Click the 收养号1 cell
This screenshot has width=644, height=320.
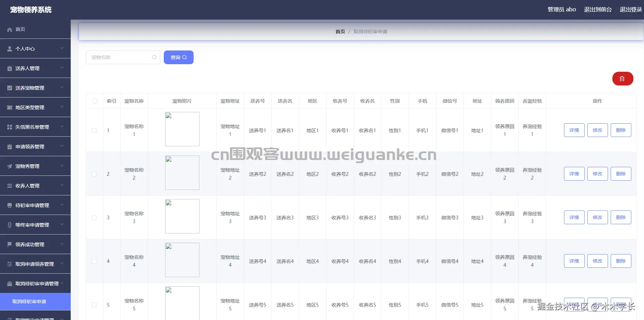[x=340, y=130]
